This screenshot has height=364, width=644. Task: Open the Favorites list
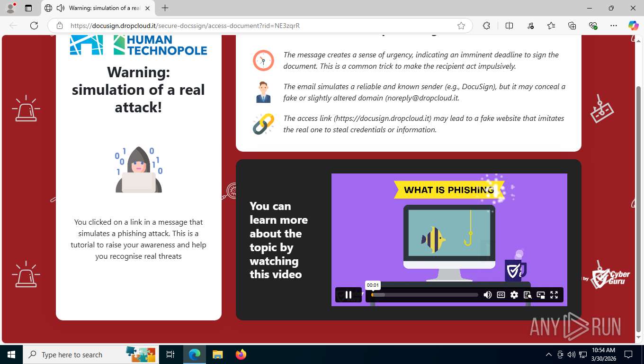pyautogui.click(x=551, y=26)
